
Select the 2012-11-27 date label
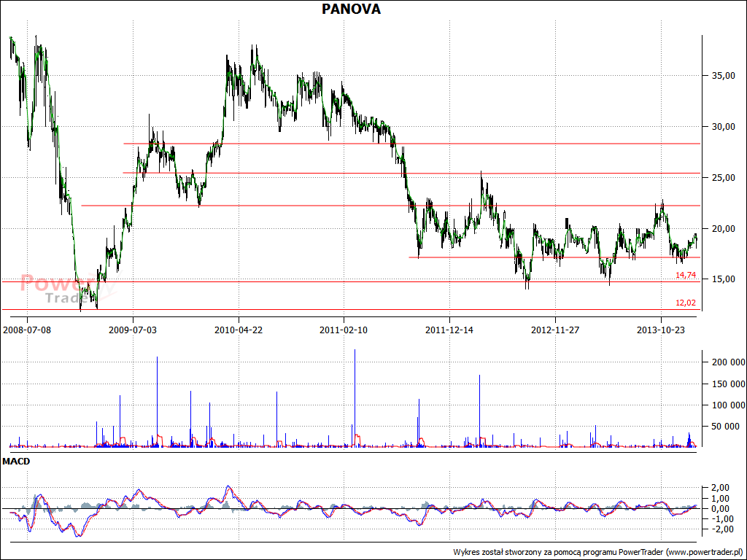pyautogui.click(x=555, y=330)
